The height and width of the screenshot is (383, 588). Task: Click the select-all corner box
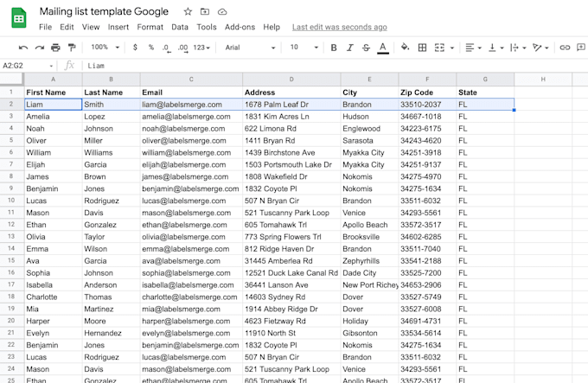[x=11, y=79]
